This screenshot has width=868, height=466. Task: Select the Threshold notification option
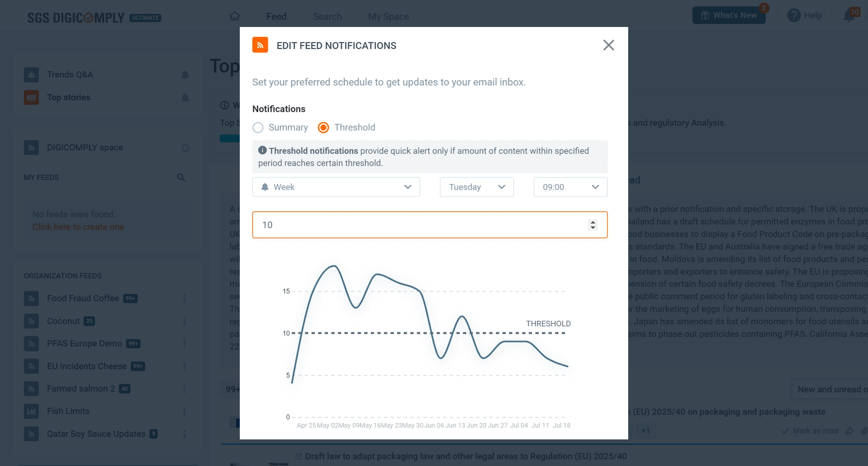pos(323,128)
